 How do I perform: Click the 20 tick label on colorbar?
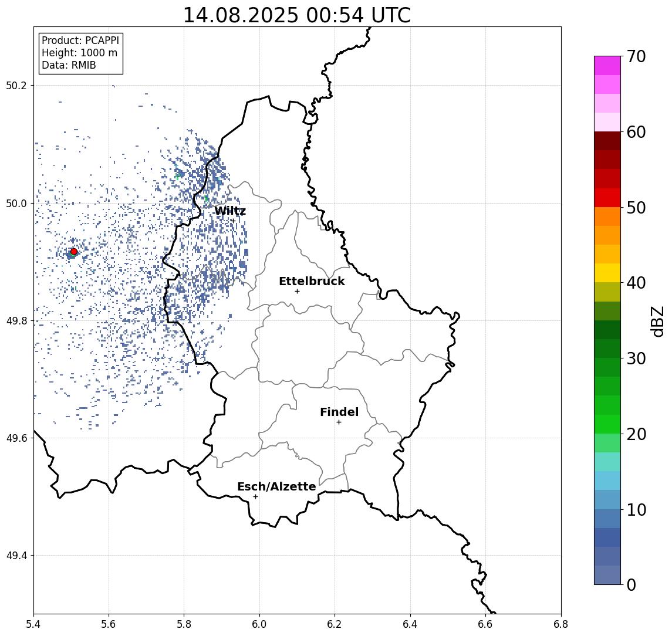pyautogui.click(x=636, y=434)
